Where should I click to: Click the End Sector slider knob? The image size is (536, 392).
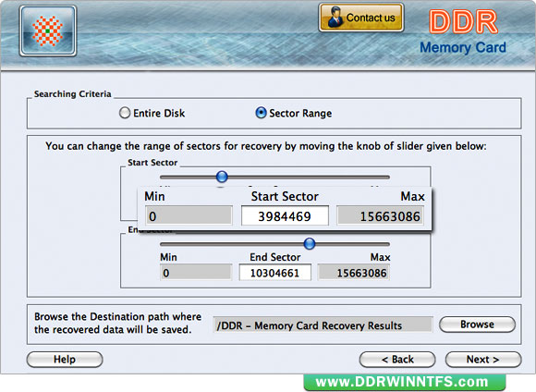point(310,244)
